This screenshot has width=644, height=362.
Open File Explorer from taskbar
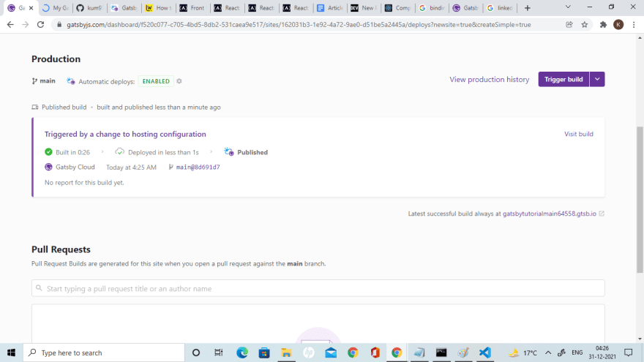tap(286, 352)
